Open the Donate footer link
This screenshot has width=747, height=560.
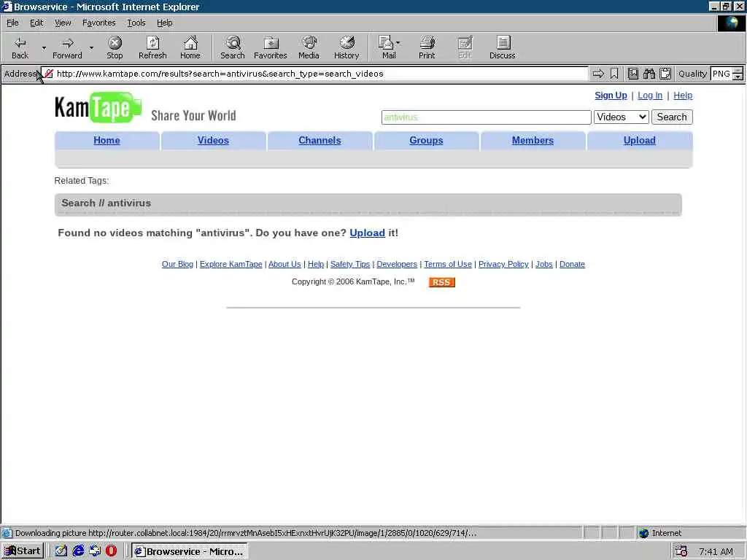click(x=572, y=264)
